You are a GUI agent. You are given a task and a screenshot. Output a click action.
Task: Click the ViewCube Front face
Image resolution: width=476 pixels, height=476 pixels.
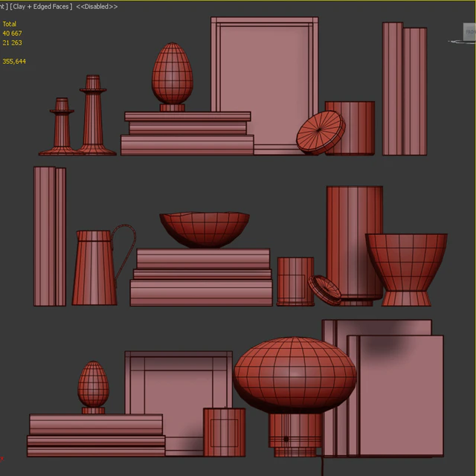tap(470, 31)
